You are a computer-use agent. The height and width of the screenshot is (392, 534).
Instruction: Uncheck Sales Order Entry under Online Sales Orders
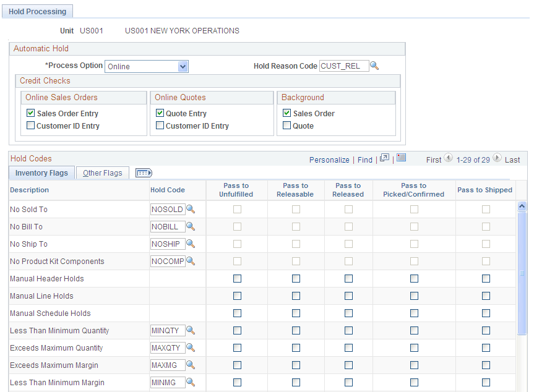(x=30, y=113)
